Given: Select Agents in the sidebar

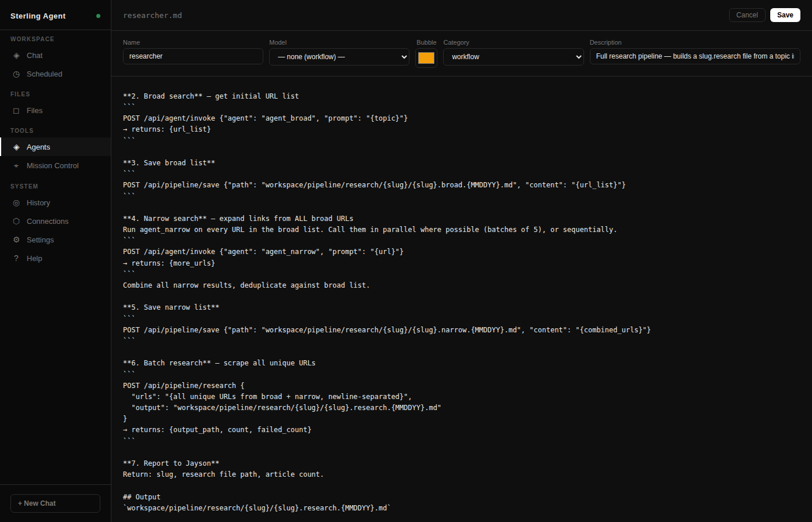Looking at the screenshot, I should click(x=55, y=147).
